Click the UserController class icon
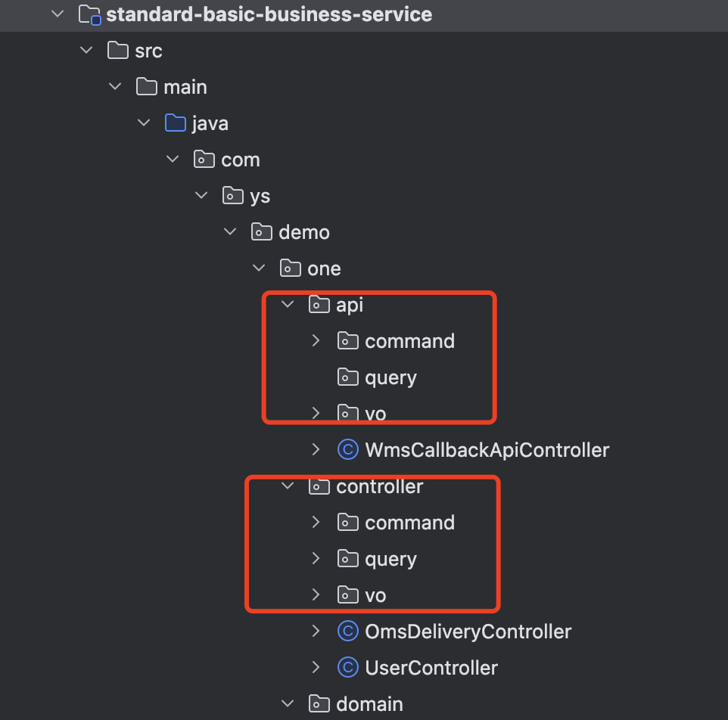 pos(348,667)
